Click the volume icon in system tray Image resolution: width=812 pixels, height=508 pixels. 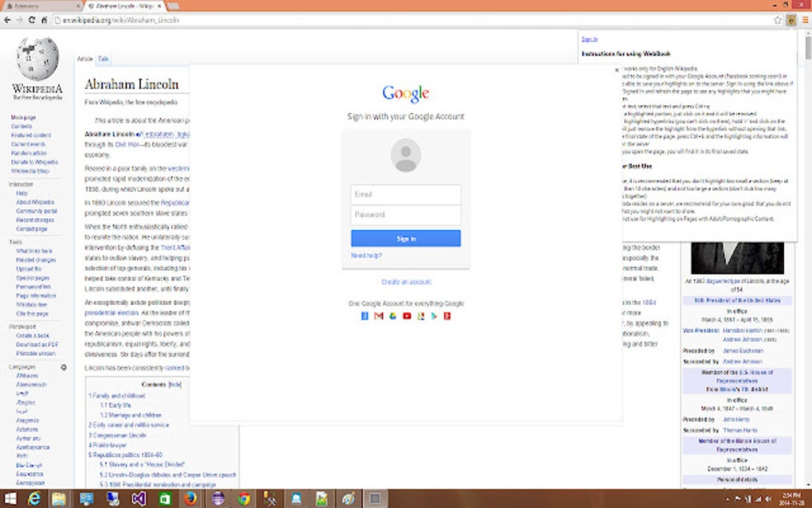(x=768, y=499)
